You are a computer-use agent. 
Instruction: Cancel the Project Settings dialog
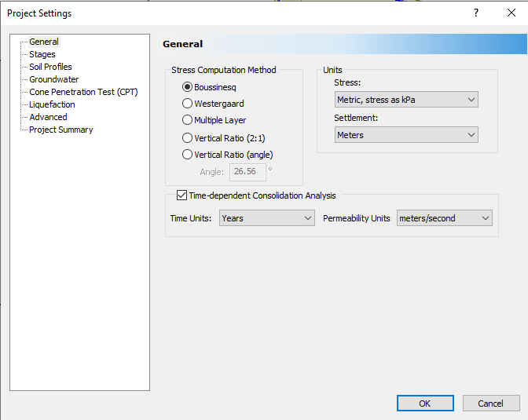coord(491,404)
